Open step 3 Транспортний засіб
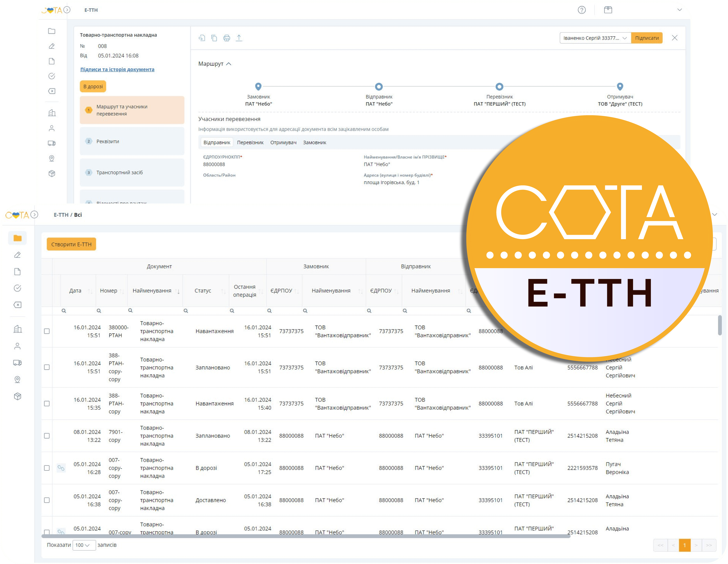Viewport: 728px width, 564px height. (132, 172)
